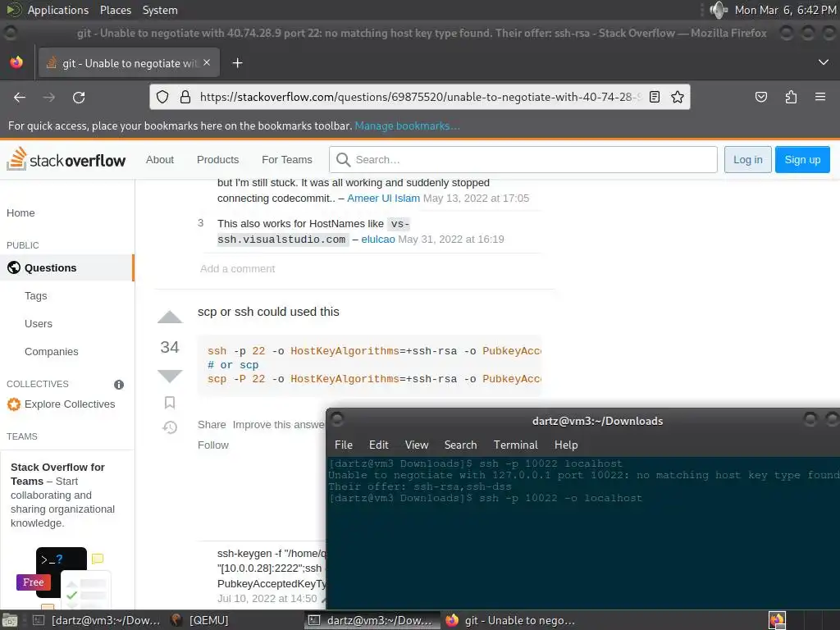Click the Firefox tray icon at bottom right
The image size is (840, 630).
click(776, 620)
